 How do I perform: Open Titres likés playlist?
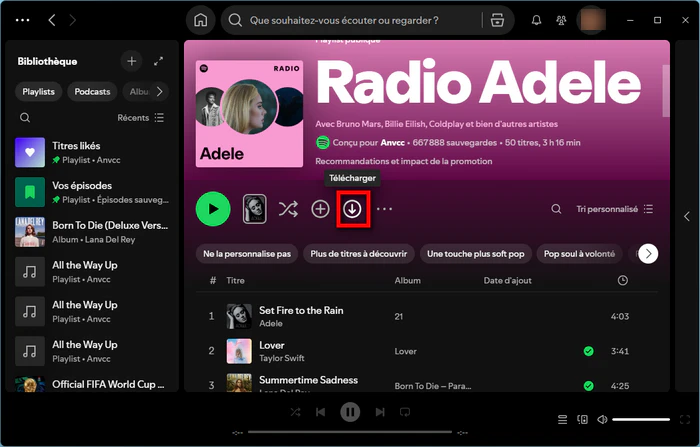pos(92,152)
